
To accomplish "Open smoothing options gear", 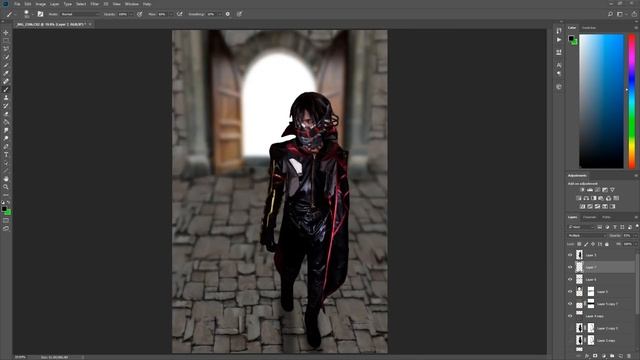I will click(228, 14).
